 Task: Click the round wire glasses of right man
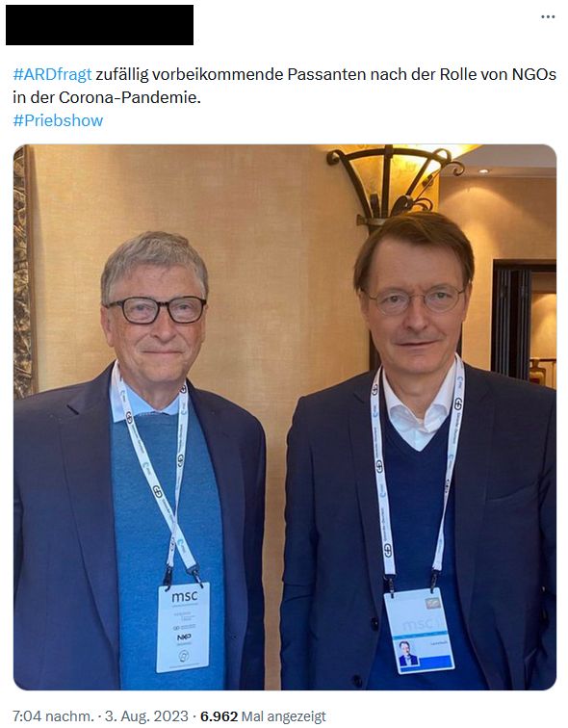click(x=416, y=299)
